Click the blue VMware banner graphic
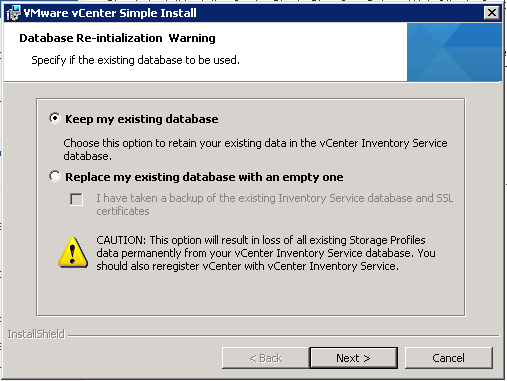The height and width of the screenshot is (381, 507). click(454, 52)
